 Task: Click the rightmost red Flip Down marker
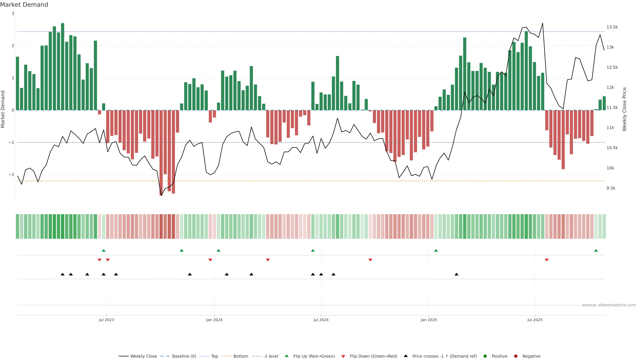[x=547, y=260]
